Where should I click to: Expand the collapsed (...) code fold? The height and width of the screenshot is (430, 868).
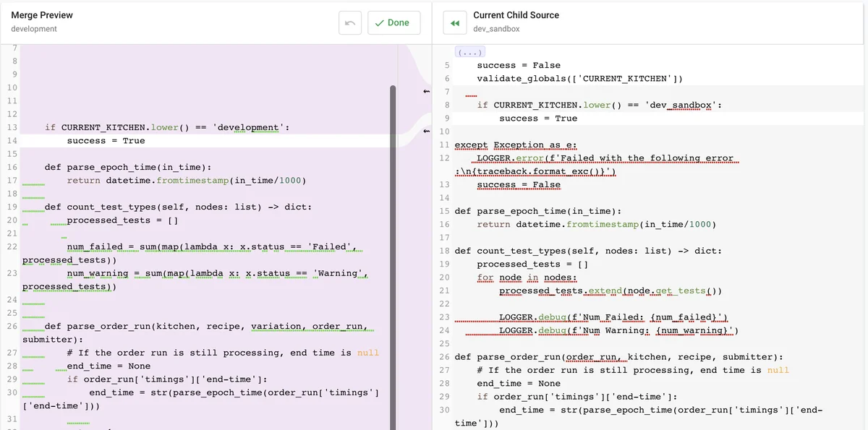(x=469, y=52)
